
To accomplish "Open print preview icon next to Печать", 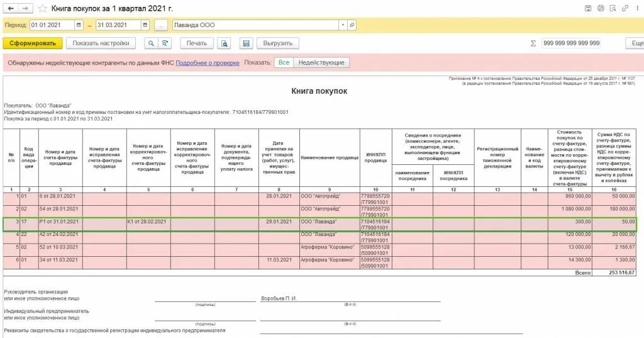I will click(225, 43).
